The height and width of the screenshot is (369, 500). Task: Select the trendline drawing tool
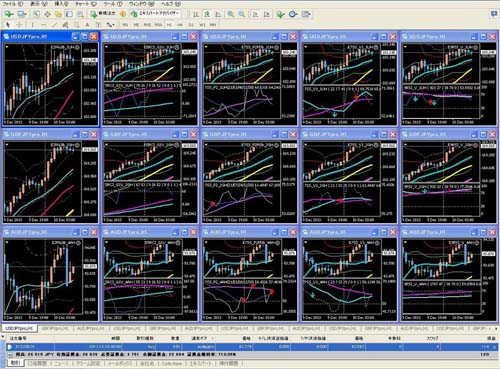(54, 25)
